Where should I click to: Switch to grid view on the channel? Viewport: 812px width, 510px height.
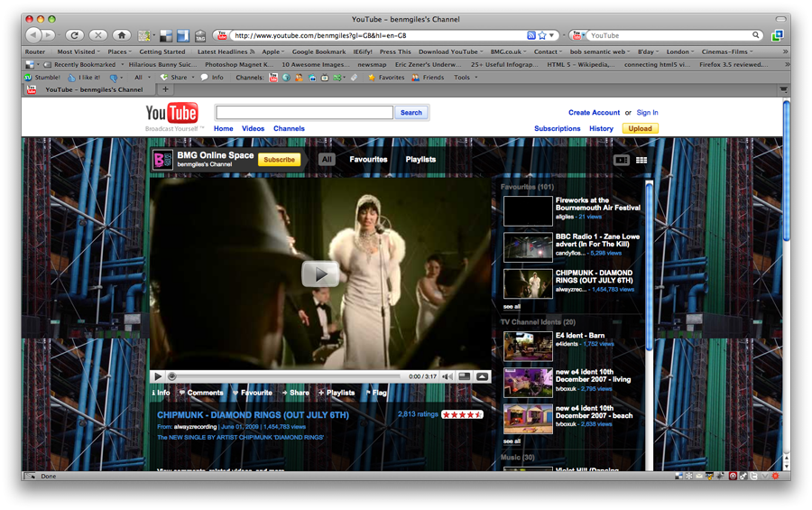tap(641, 160)
